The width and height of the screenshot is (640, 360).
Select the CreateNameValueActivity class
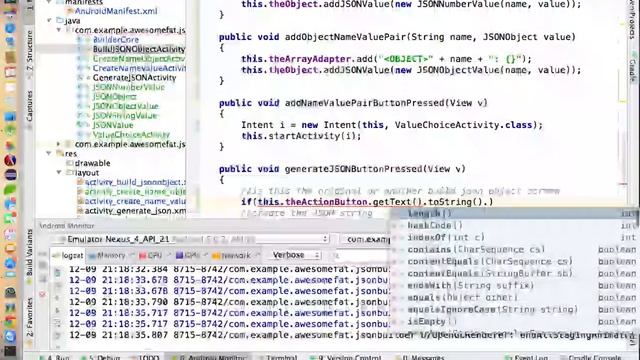(x=139, y=68)
